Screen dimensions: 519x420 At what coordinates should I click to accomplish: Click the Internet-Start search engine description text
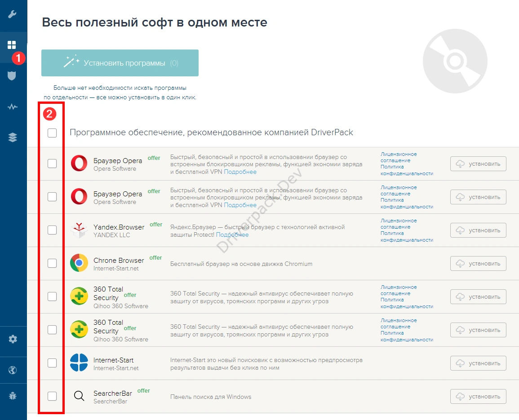tap(266, 364)
